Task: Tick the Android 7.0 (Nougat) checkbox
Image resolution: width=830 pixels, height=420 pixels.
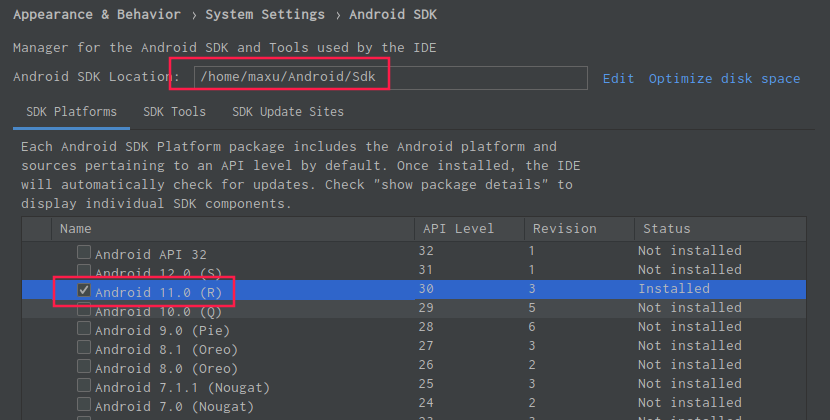Action: click(84, 405)
